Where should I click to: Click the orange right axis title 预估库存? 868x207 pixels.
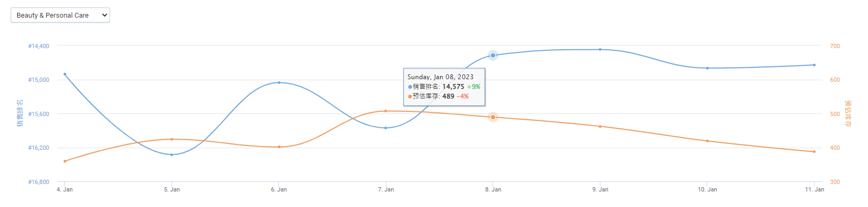click(x=848, y=113)
